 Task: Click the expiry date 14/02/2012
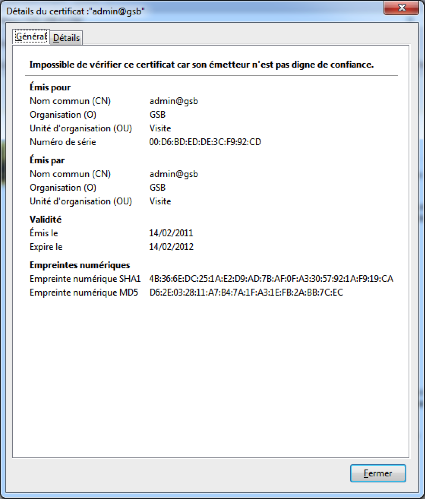(x=171, y=247)
